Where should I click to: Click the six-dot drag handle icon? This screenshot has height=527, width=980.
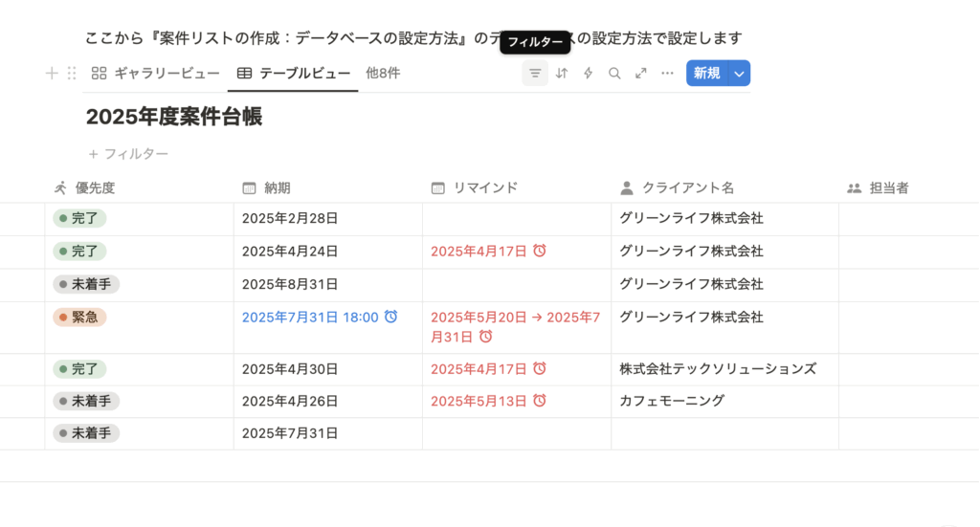[72, 74]
